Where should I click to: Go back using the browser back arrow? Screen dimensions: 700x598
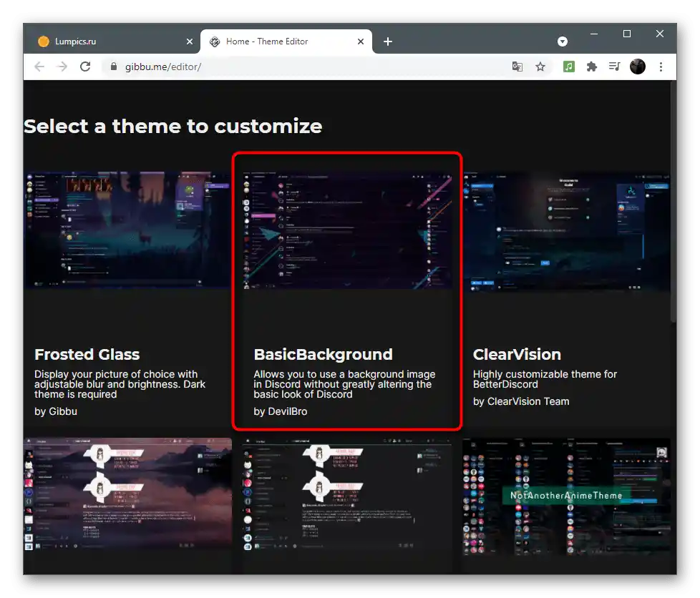click(39, 67)
